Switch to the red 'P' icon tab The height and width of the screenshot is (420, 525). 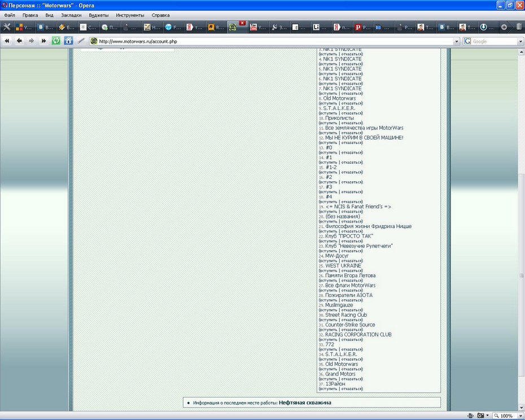pyautogui.click(x=362, y=28)
